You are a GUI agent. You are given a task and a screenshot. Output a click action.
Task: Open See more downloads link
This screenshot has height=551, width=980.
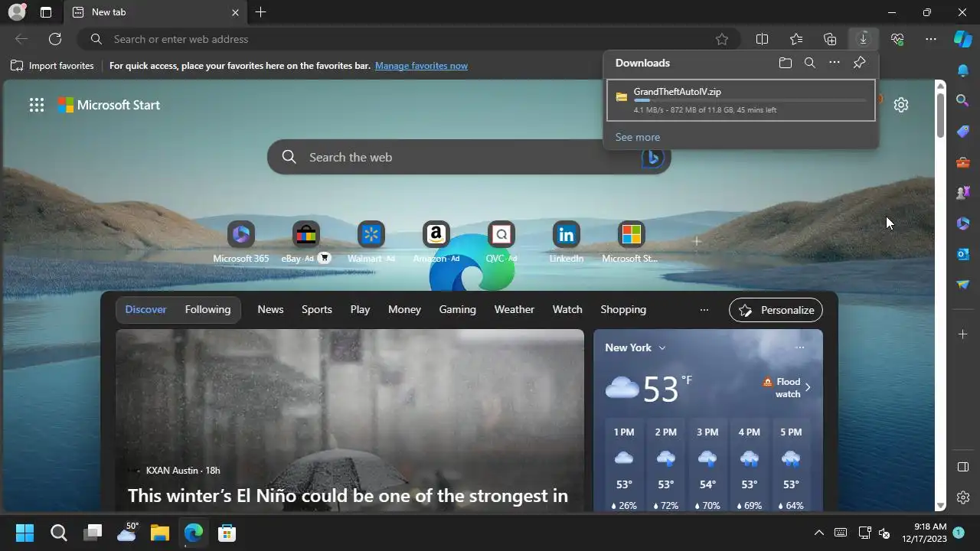click(x=638, y=137)
